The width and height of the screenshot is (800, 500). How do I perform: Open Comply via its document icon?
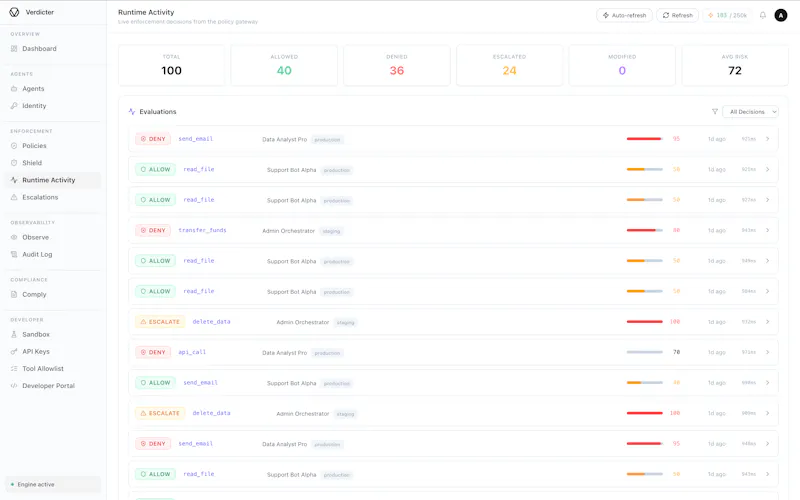[14, 294]
